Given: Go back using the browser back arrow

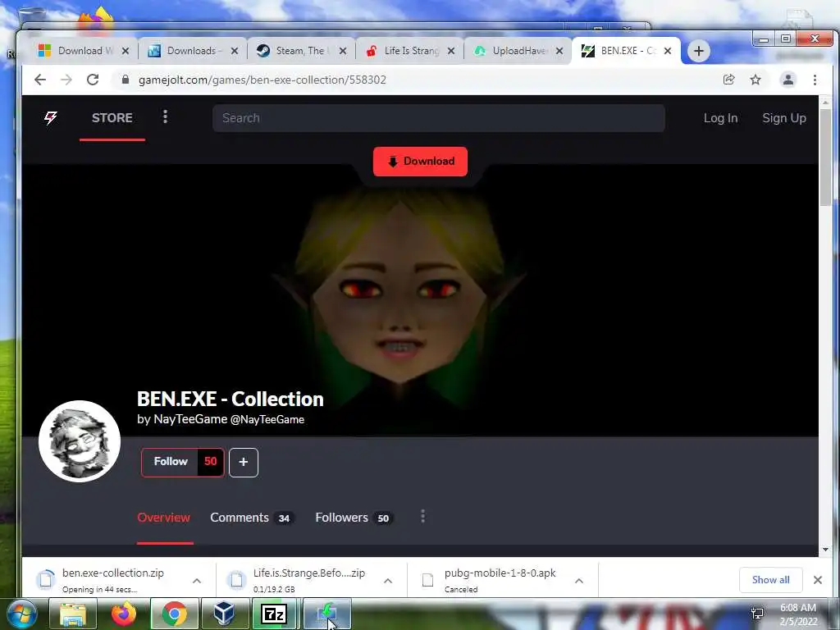Looking at the screenshot, I should click(x=40, y=80).
